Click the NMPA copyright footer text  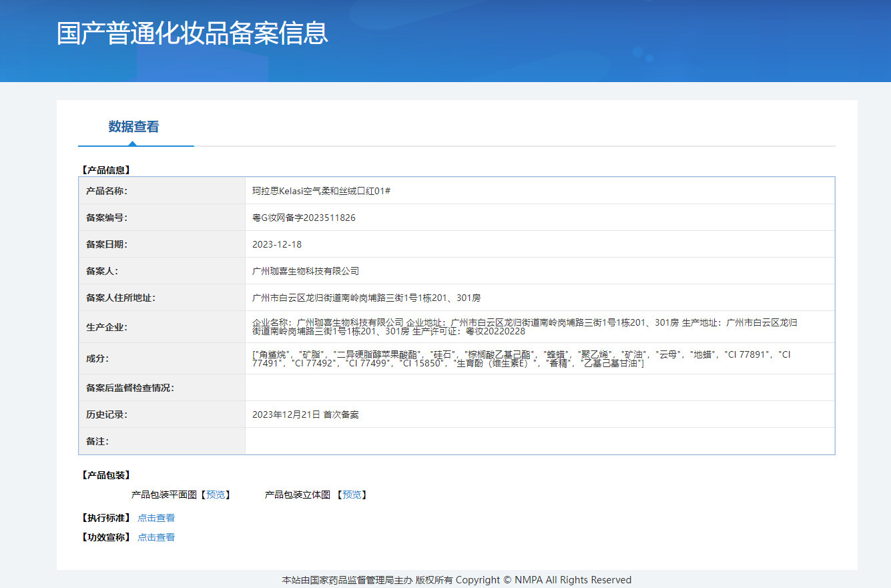pos(457,580)
